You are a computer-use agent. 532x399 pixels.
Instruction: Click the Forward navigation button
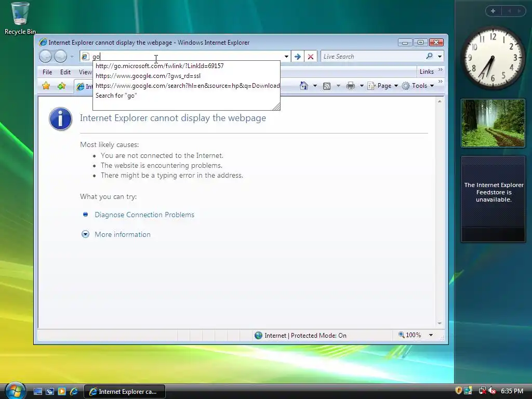coord(60,56)
